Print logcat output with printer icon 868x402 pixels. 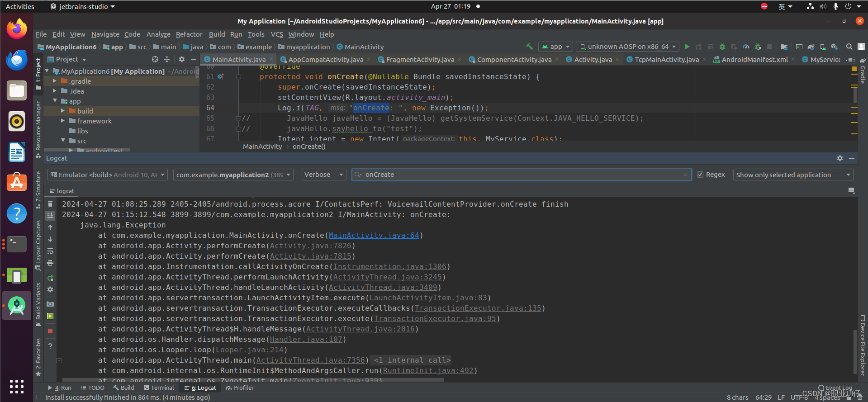point(50,263)
